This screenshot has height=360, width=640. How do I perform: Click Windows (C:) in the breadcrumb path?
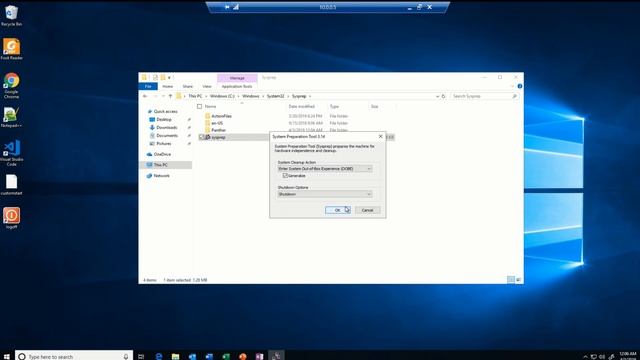(222, 96)
